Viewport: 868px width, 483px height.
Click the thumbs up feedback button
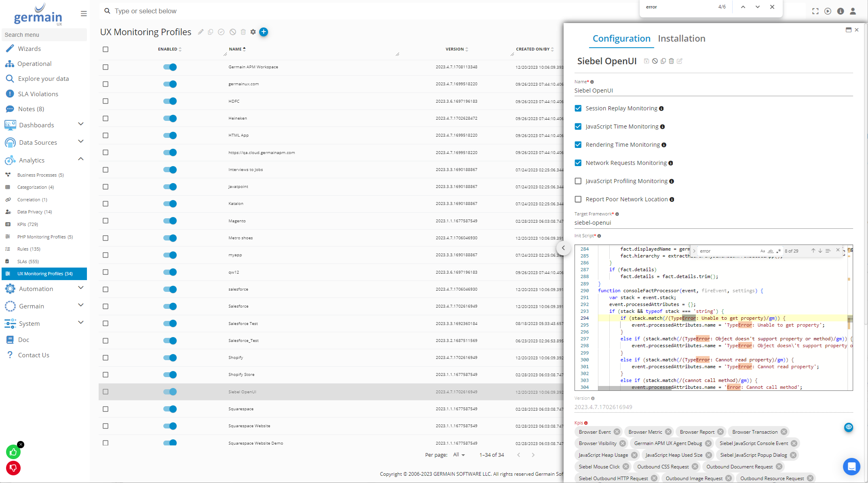coord(13,452)
